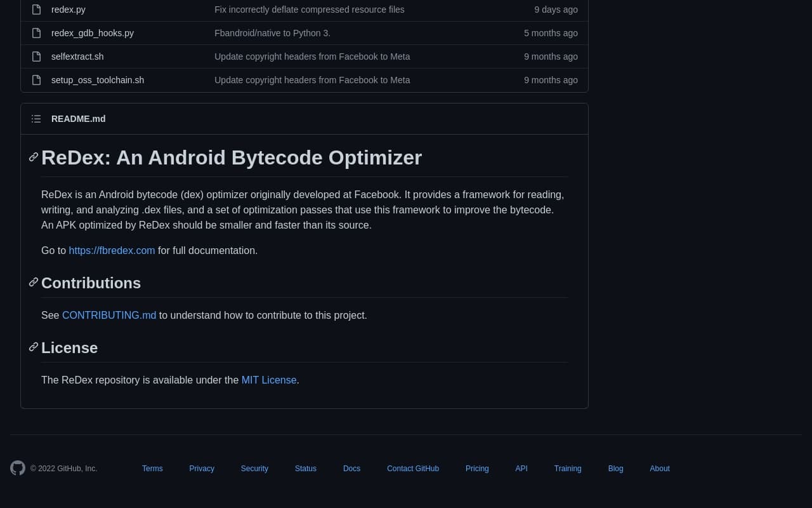Open the selfextract.sh file

(x=77, y=57)
